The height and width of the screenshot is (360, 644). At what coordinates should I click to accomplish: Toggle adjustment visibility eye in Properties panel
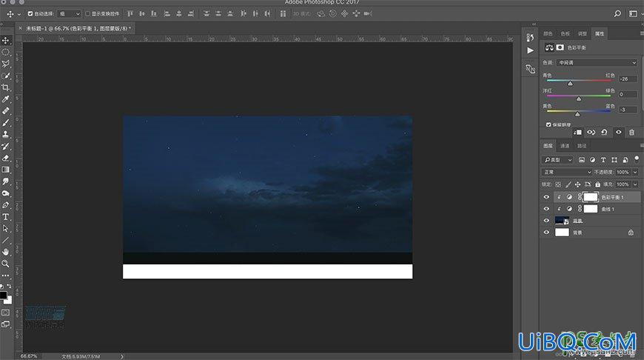pos(618,133)
